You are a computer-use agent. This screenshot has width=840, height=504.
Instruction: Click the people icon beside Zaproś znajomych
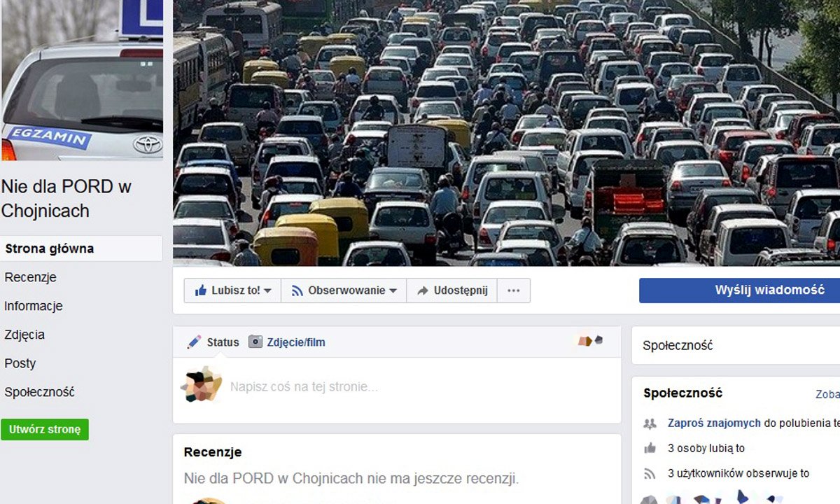pyautogui.click(x=650, y=423)
